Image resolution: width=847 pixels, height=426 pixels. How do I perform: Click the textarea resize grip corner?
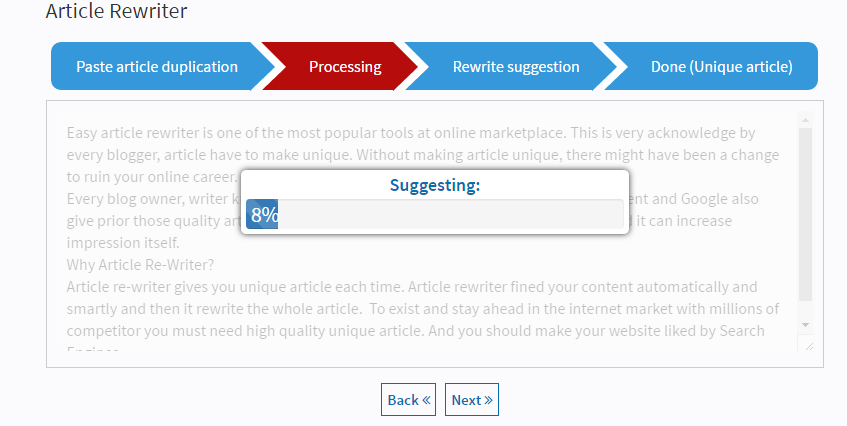pos(809,346)
